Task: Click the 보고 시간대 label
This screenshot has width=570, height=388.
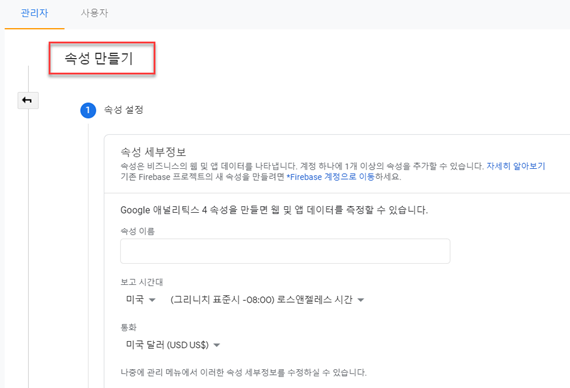Action: tap(142, 282)
